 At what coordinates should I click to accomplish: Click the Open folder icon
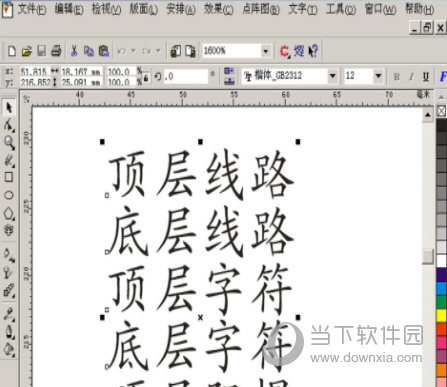point(27,51)
